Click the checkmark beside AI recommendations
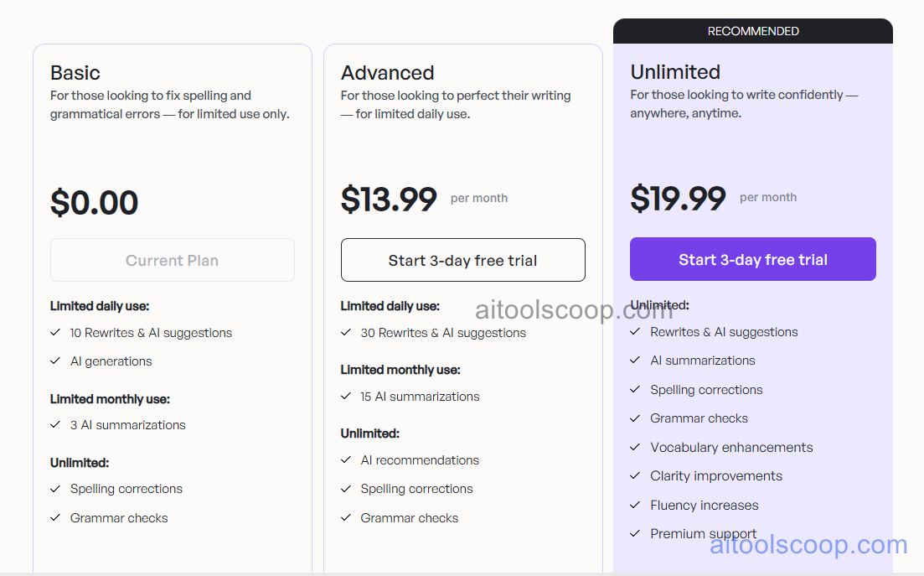924x576 pixels. pyautogui.click(x=346, y=460)
